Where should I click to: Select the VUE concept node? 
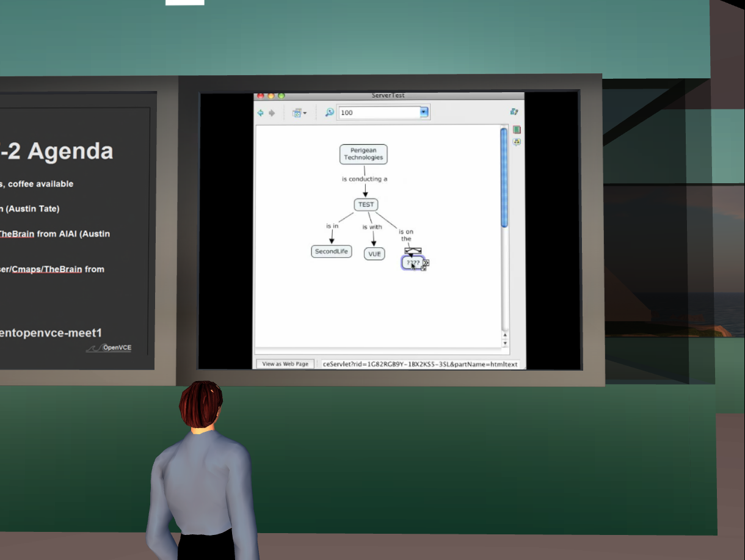coord(375,253)
